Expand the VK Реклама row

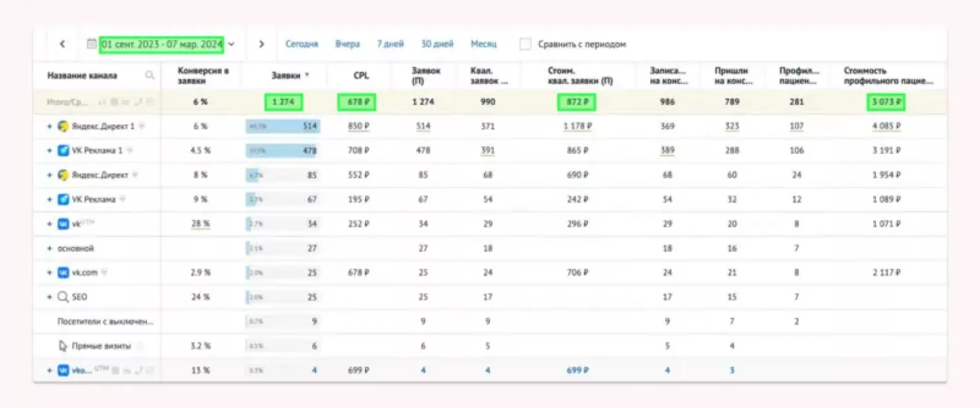click(50, 199)
